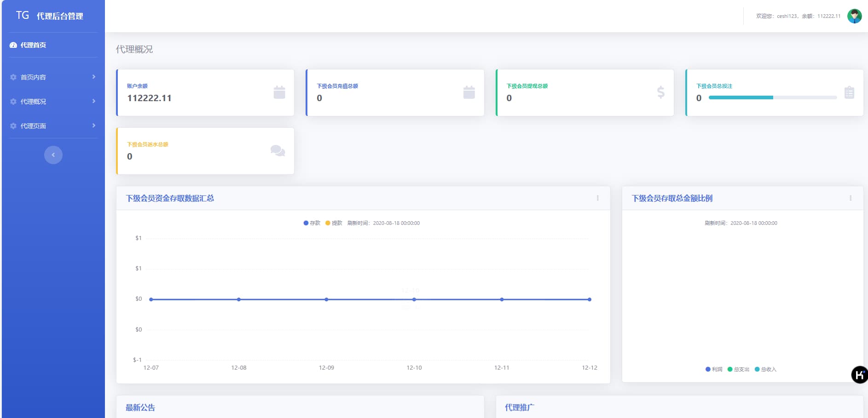Click the black floating K icon
Viewport: 868px width, 418px height.
pos(859,375)
